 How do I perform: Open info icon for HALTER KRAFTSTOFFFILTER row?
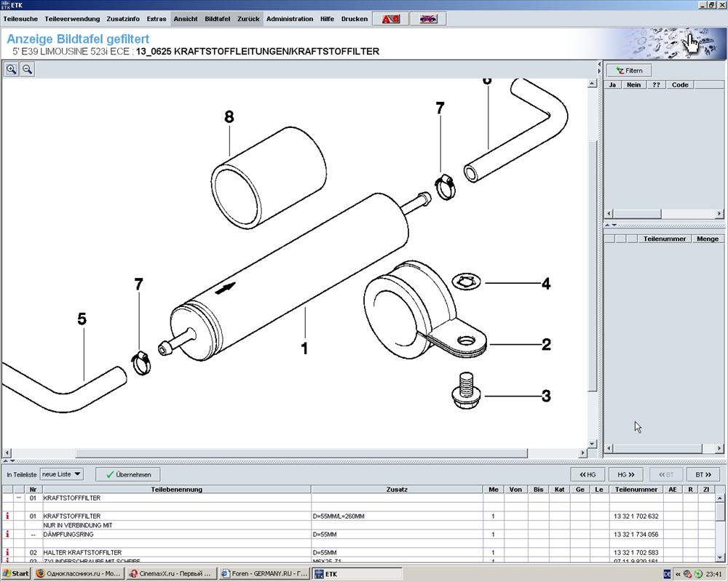coord(7,552)
